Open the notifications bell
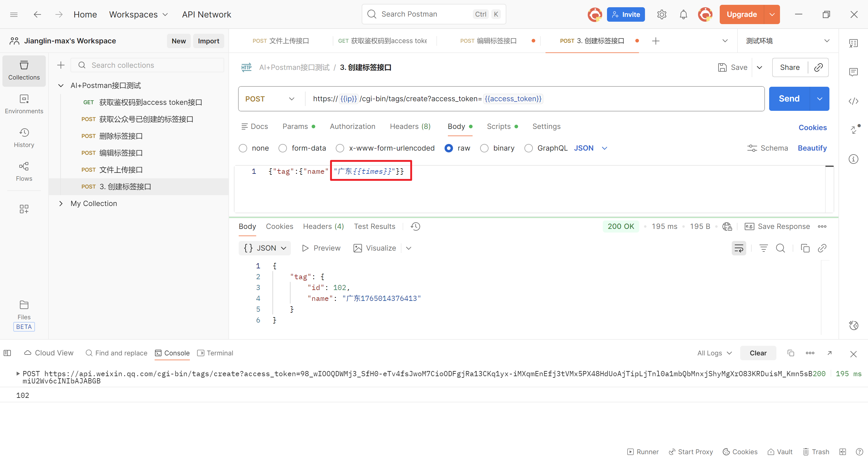868x459 pixels. pyautogui.click(x=683, y=14)
